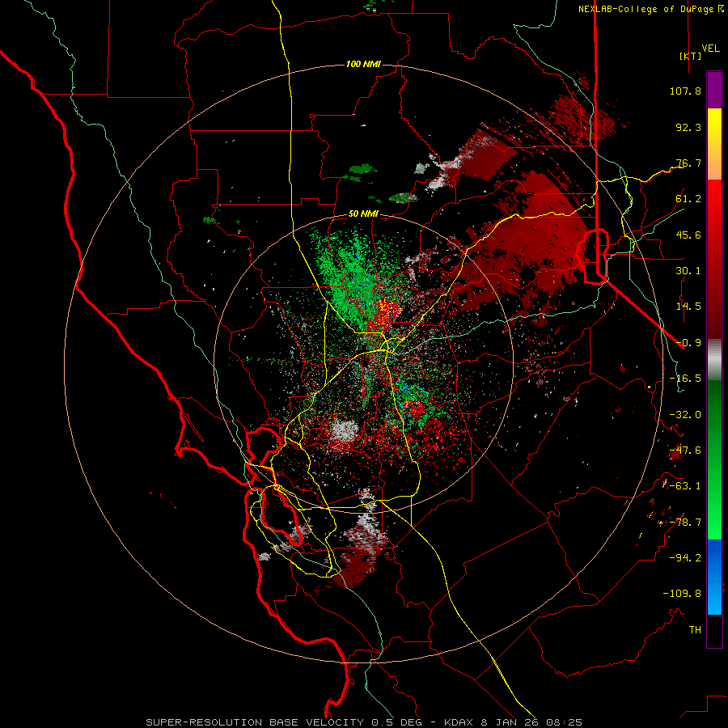Viewport: 728px width, 728px height.
Task: Click the 08:25 timestamp in the caption
Action: click(x=564, y=722)
